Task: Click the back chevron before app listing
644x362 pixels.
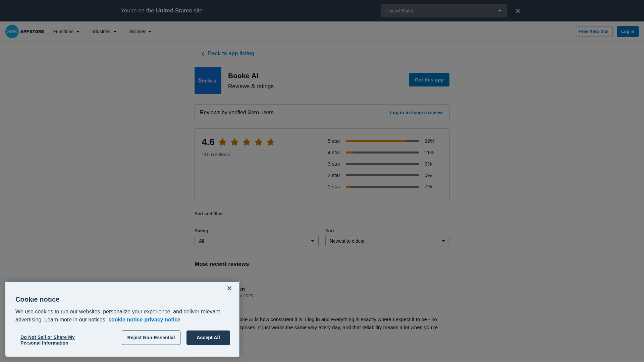Action: point(203,54)
